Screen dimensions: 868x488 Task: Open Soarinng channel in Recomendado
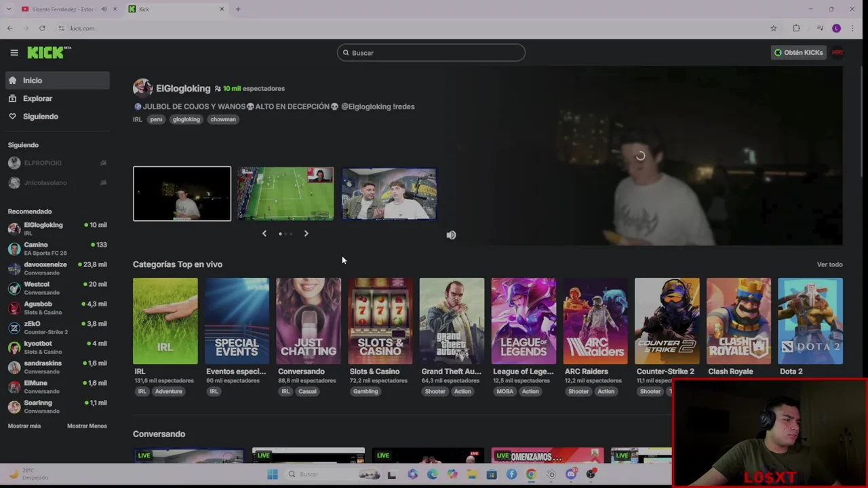tap(58, 406)
